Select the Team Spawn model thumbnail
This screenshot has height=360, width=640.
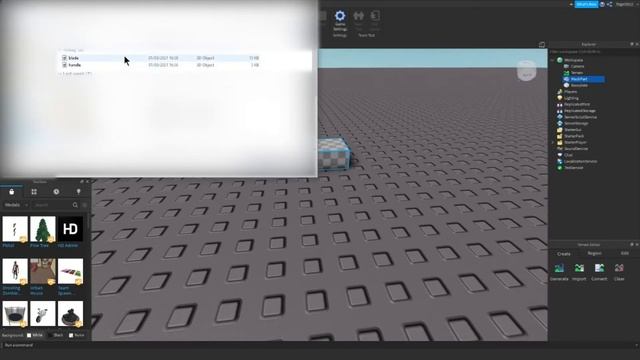70,271
